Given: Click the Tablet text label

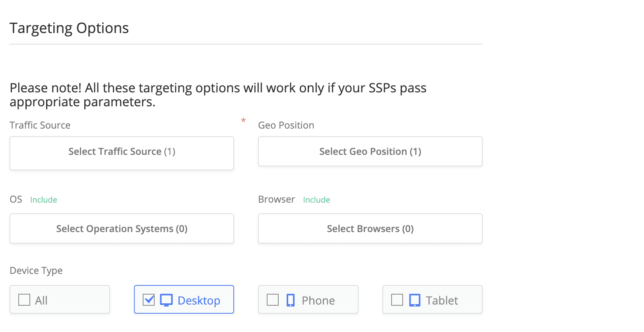Looking at the screenshot, I should [442, 301].
